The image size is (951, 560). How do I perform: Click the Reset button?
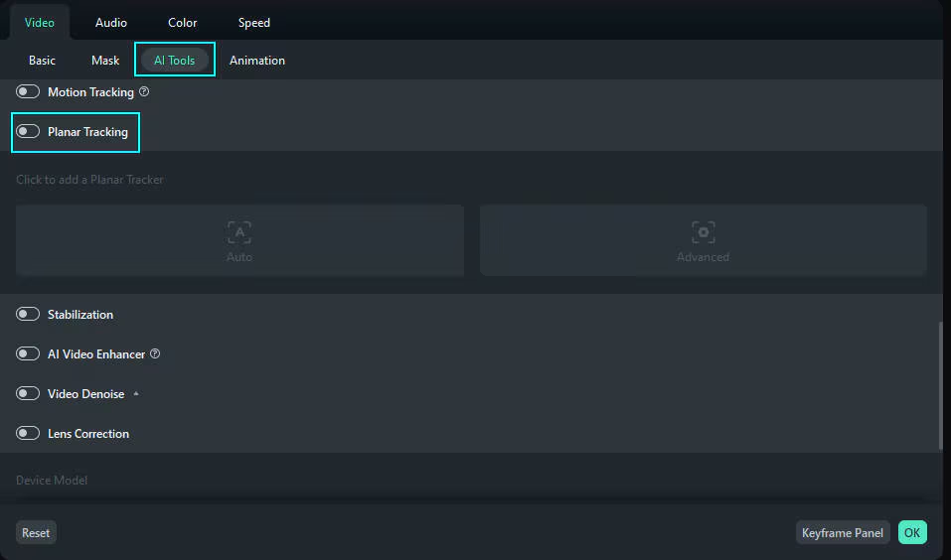coord(36,533)
